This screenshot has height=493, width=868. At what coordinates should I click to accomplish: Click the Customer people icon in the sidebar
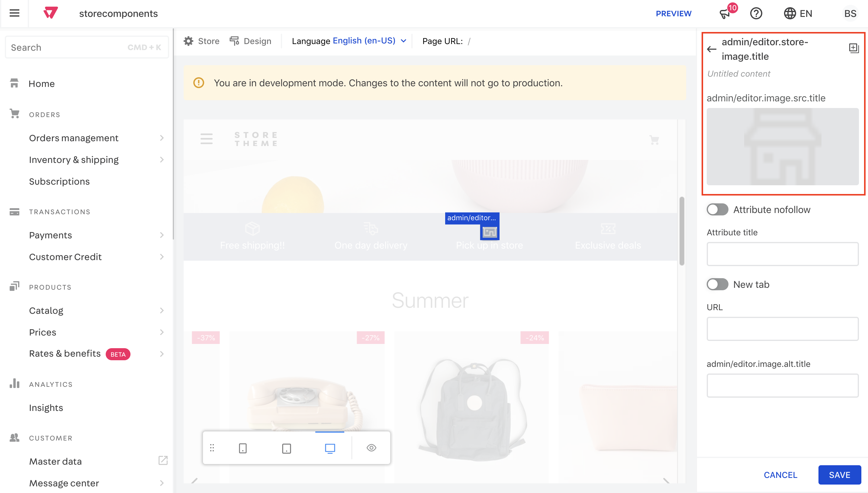coord(14,437)
